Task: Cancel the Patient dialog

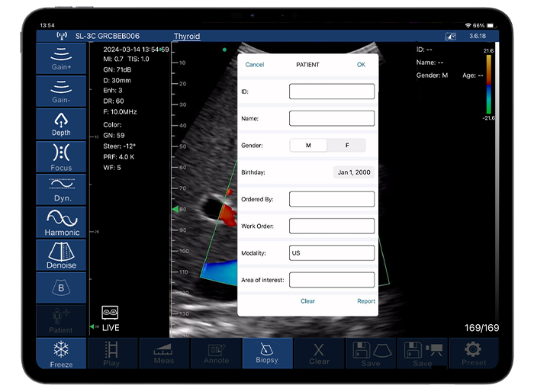Action: pos(254,64)
